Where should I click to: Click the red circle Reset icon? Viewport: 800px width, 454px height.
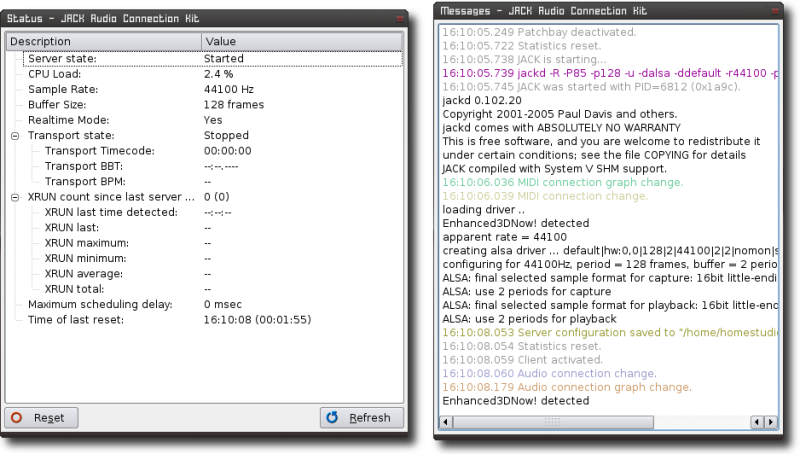pos(16,418)
